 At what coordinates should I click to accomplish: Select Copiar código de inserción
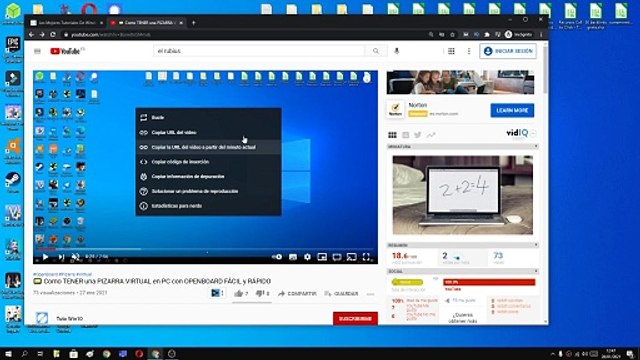[x=208, y=162]
